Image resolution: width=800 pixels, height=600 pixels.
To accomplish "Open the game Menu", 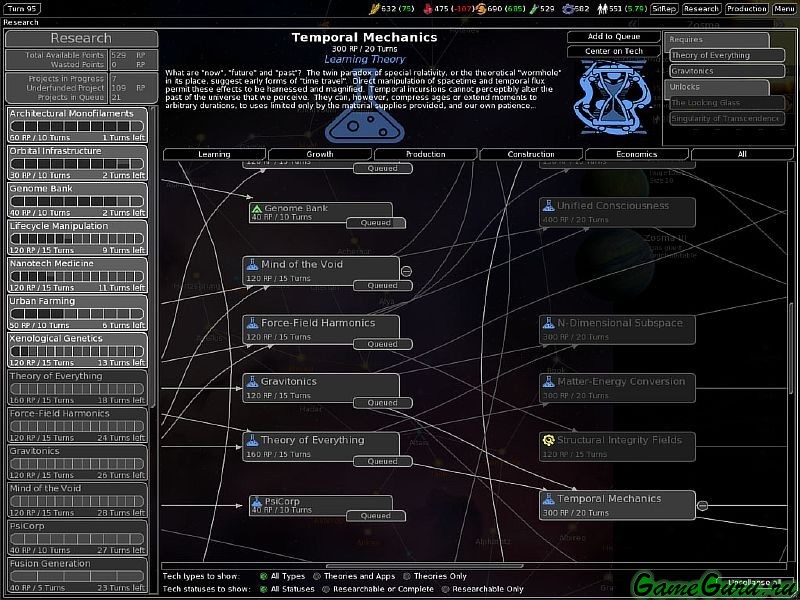I will point(785,9).
